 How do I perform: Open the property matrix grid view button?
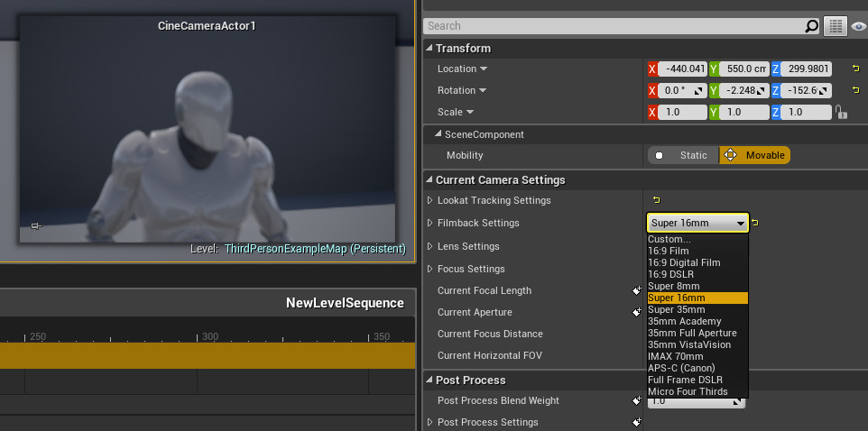point(836,26)
